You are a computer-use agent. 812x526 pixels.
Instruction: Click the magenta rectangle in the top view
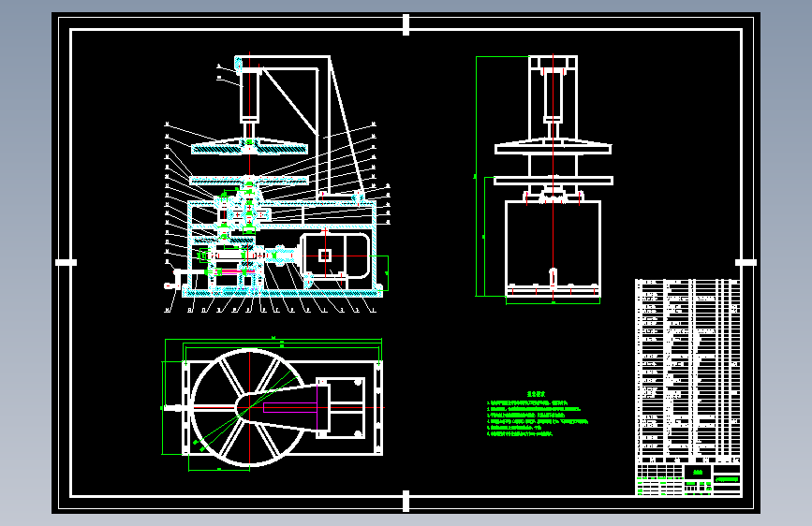290,408
